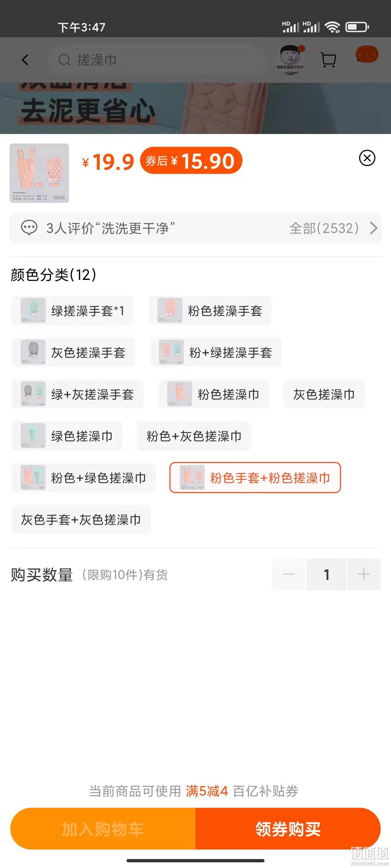Image resolution: width=391 pixels, height=868 pixels.
Task: Click 加入购物车 button
Action: pos(103,829)
